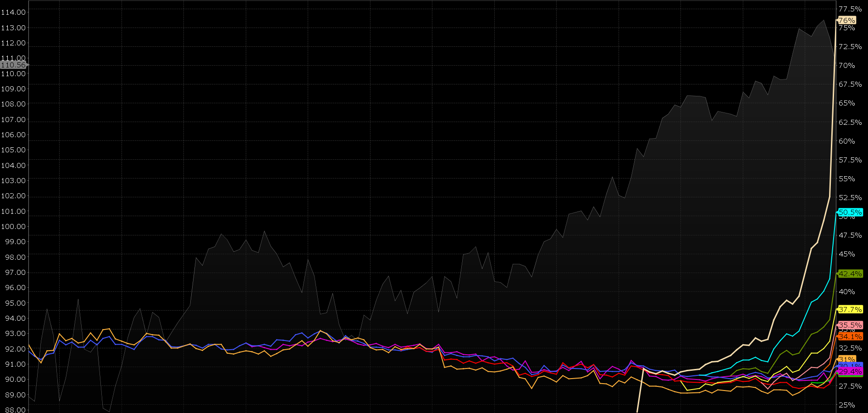Click the 60% right axis label
Screen dimensions: 868x413
(x=846, y=141)
